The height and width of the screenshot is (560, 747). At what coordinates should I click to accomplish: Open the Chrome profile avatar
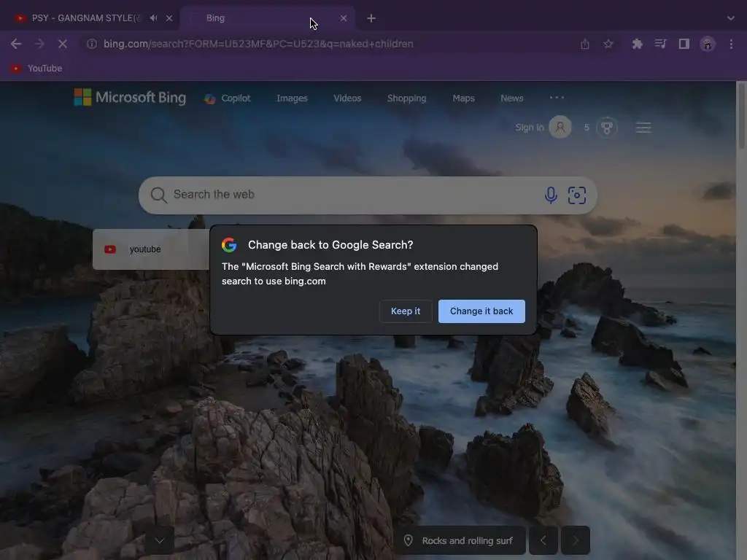pos(708,44)
